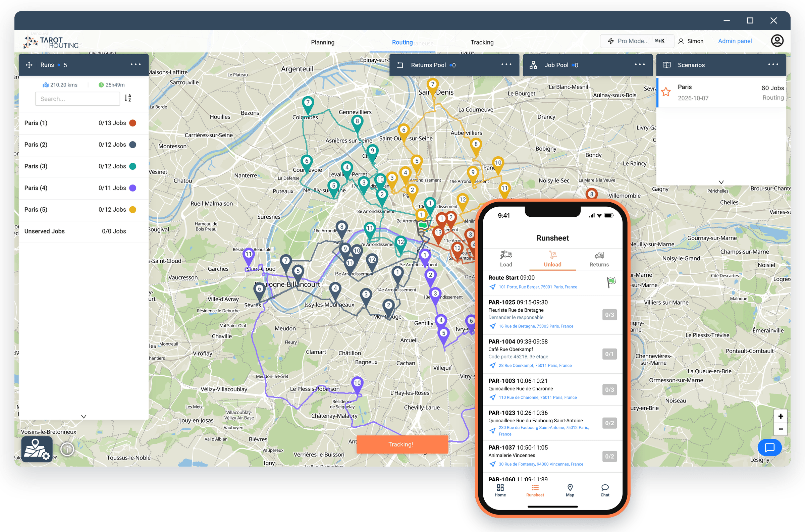Click the Runs search field
The width and height of the screenshot is (805, 532).
point(77,99)
